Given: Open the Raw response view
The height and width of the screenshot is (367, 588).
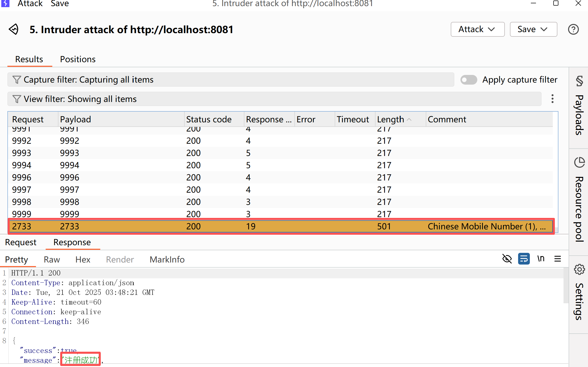Looking at the screenshot, I should pos(52,259).
